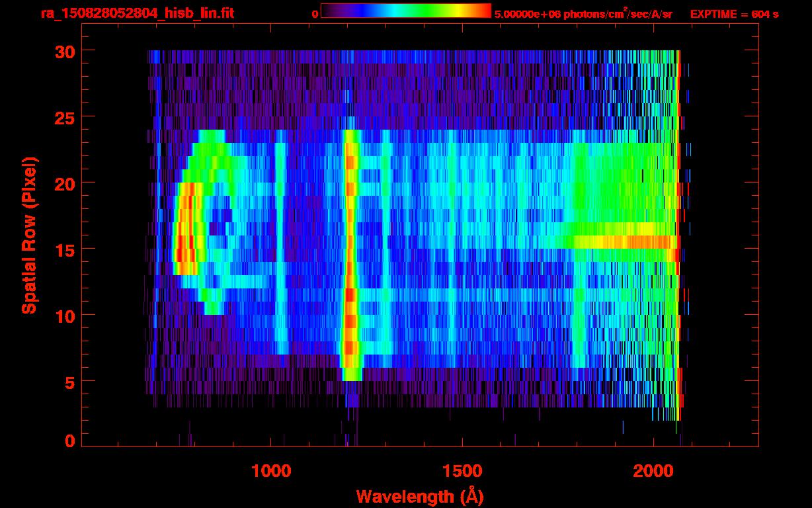Click the bright orange streak at row 15
This screenshot has width=812, height=508.
coord(625,242)
